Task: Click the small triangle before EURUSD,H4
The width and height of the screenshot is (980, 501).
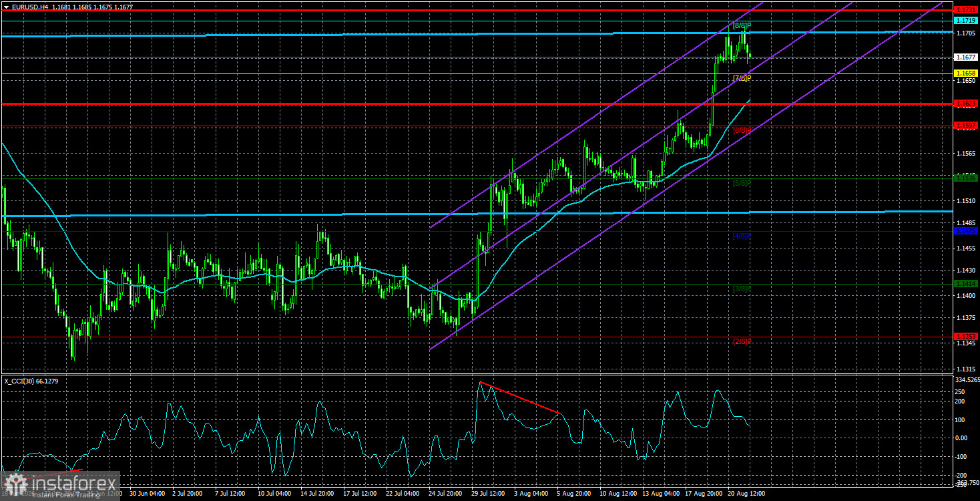Action: tap(6, 6)
